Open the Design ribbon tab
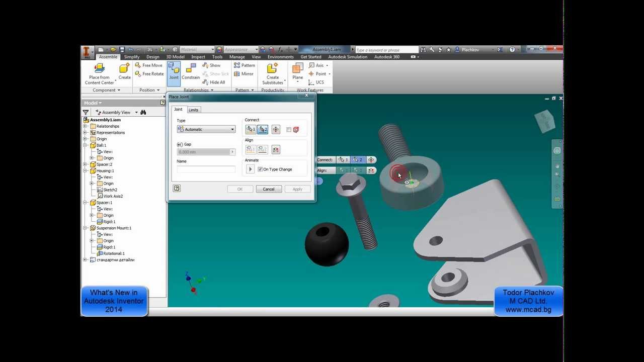 coord(153,57)
